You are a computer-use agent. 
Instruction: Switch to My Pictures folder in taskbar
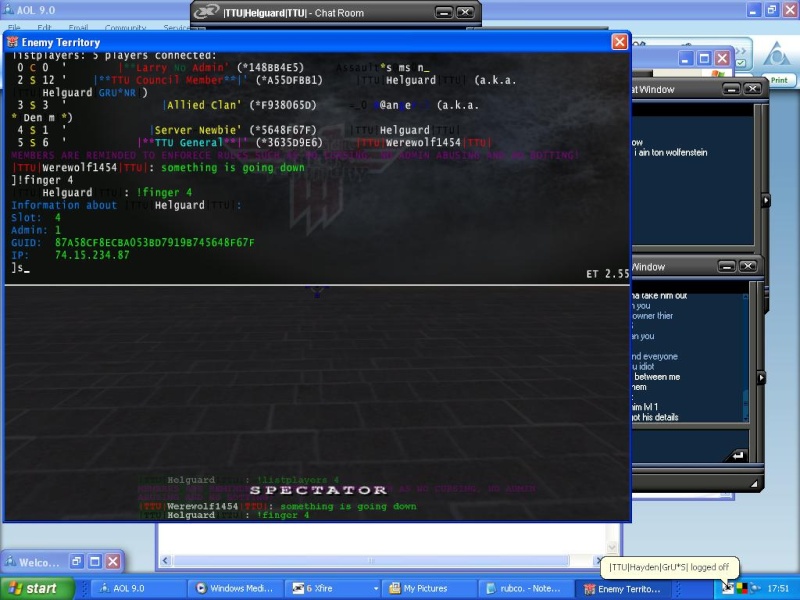click(x=429, y=588)
